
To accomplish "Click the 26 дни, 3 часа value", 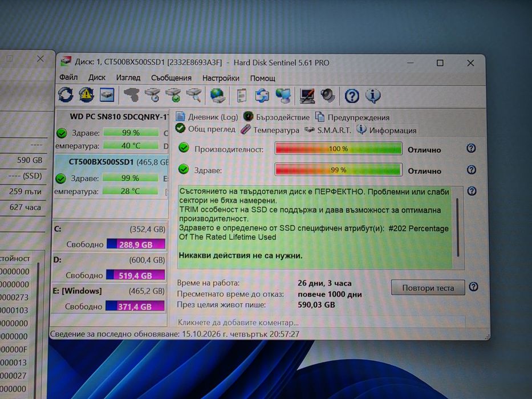I will 324,283.
